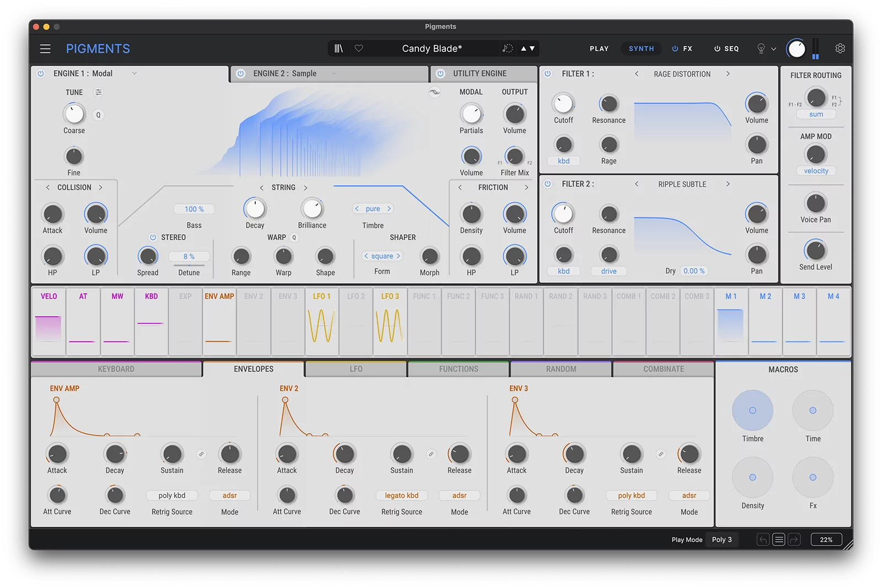The height and width of the screenshot is (588, 882).
Task: Open the settings gear icon
Action: (840, 48)
